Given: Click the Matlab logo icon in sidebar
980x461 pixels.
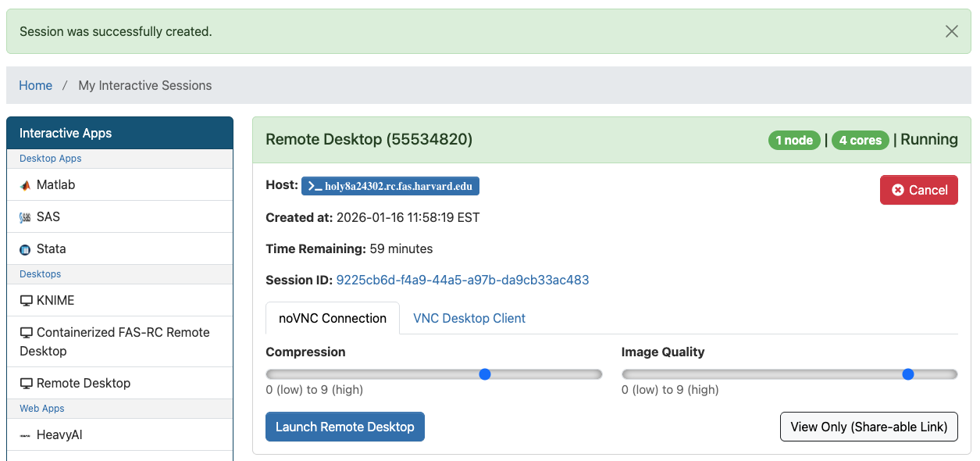Looking at the screenshot, I should 25,186.
